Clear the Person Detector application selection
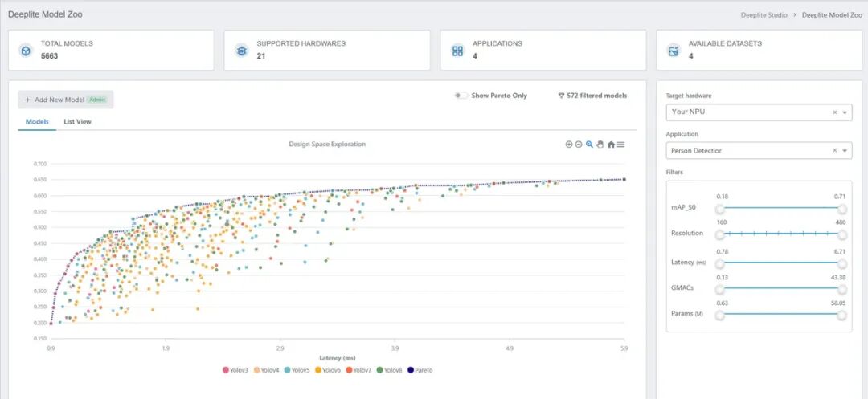 tap(834, 150)
